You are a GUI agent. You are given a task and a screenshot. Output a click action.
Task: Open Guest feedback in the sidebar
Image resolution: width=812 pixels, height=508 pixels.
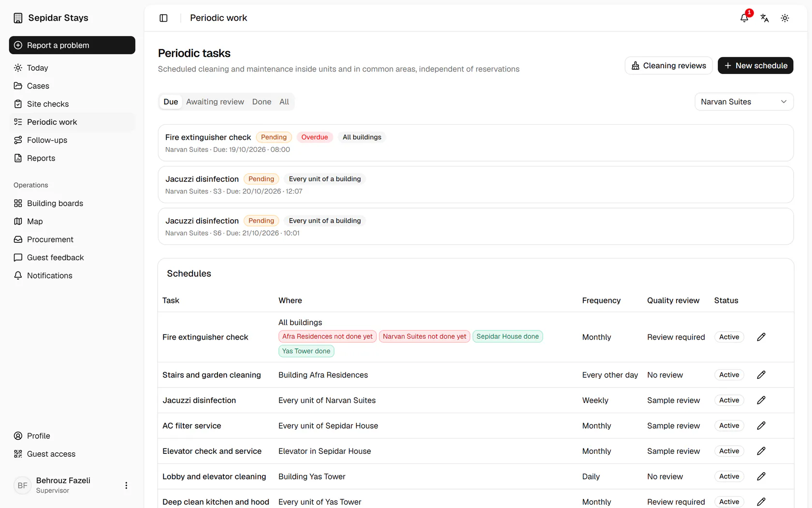(x=72, y=257)
